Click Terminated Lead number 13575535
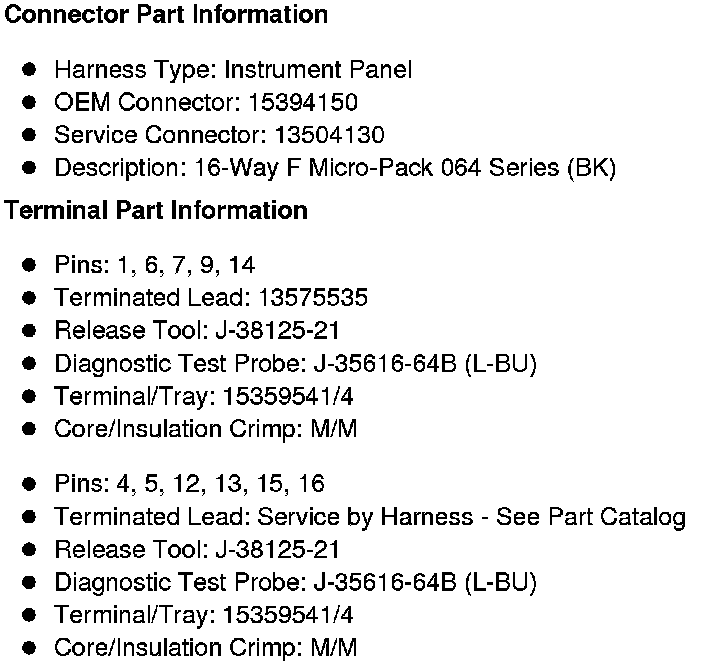The height and width of the screenshot is (666, 704). click(x=313, y=297)
